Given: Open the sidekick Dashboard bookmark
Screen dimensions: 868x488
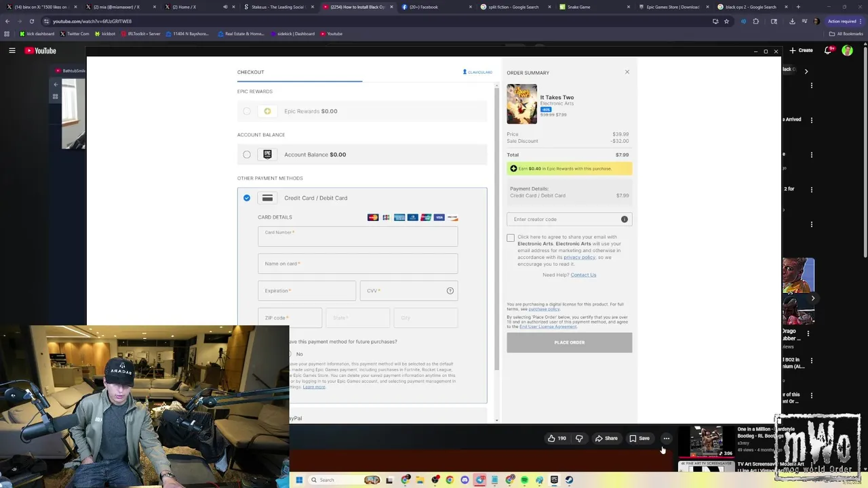Looking at the screenshot, I should click(x=292, y=34).
